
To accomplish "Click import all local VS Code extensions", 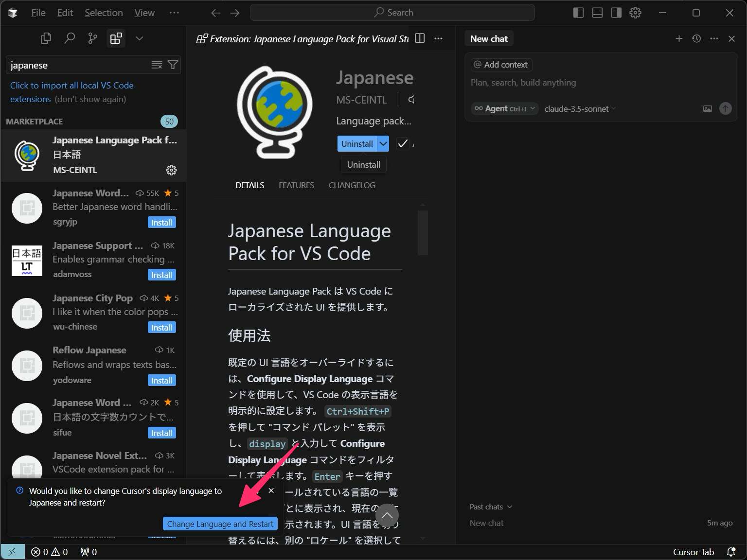I will [71, 92].
